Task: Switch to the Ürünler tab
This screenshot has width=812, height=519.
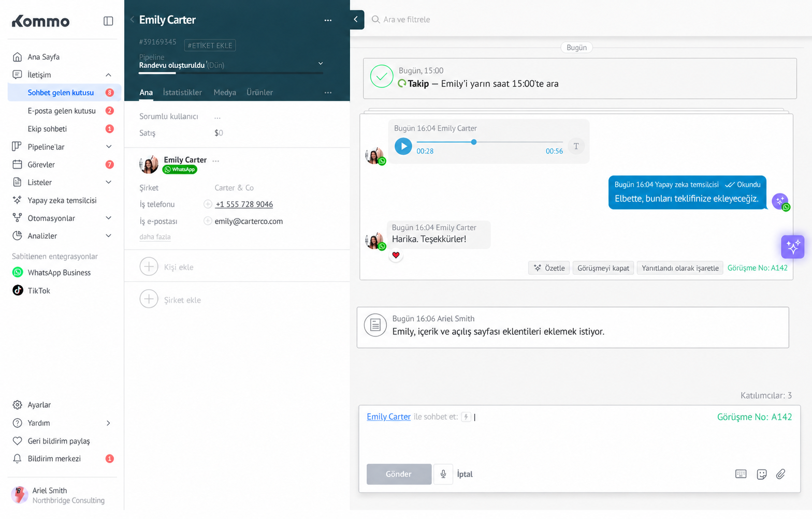Action: coord(259,93)
